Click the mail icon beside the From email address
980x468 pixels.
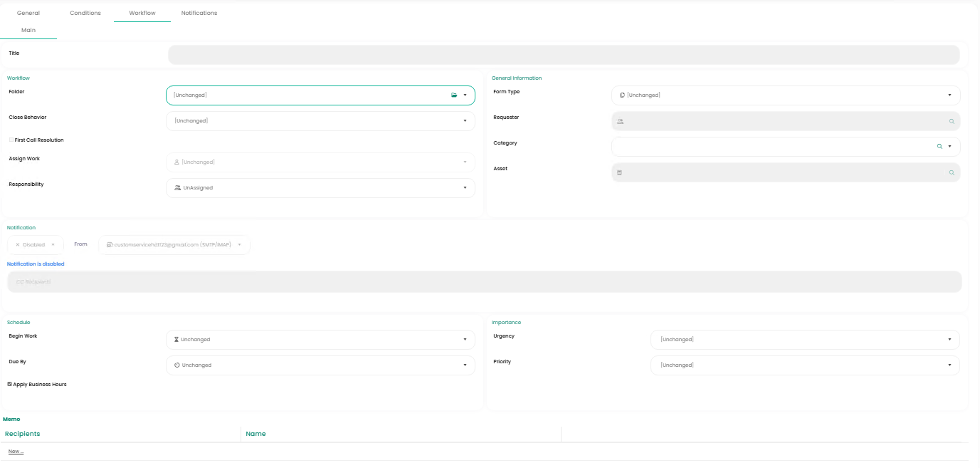click(110, 245)
